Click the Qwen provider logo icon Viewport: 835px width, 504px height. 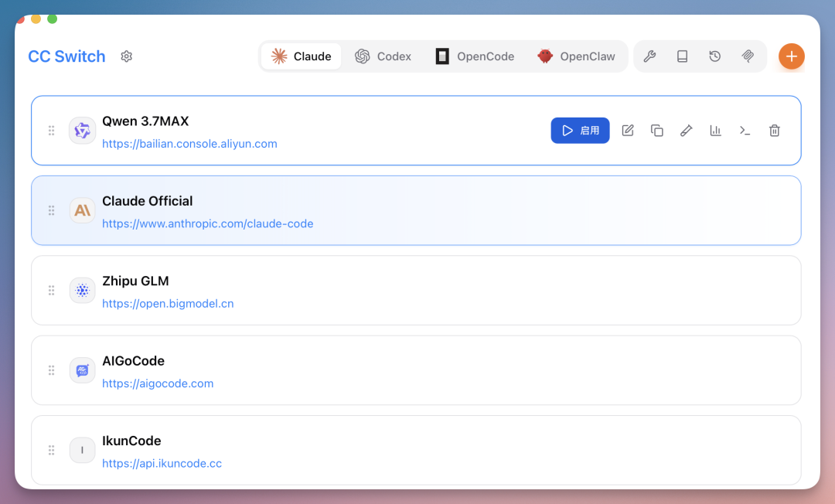[x=83, y=131]
